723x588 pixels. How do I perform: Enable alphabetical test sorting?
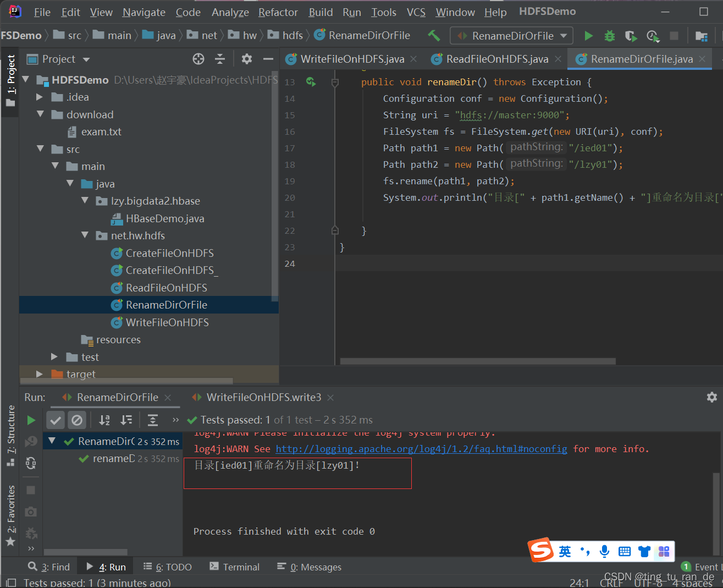coord(104,420)
